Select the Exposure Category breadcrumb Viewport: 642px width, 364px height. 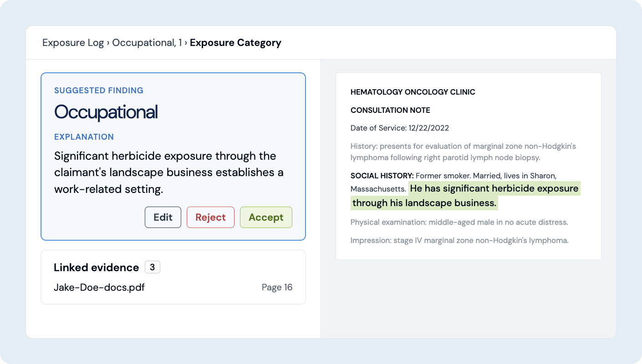(x=235, y=43)
